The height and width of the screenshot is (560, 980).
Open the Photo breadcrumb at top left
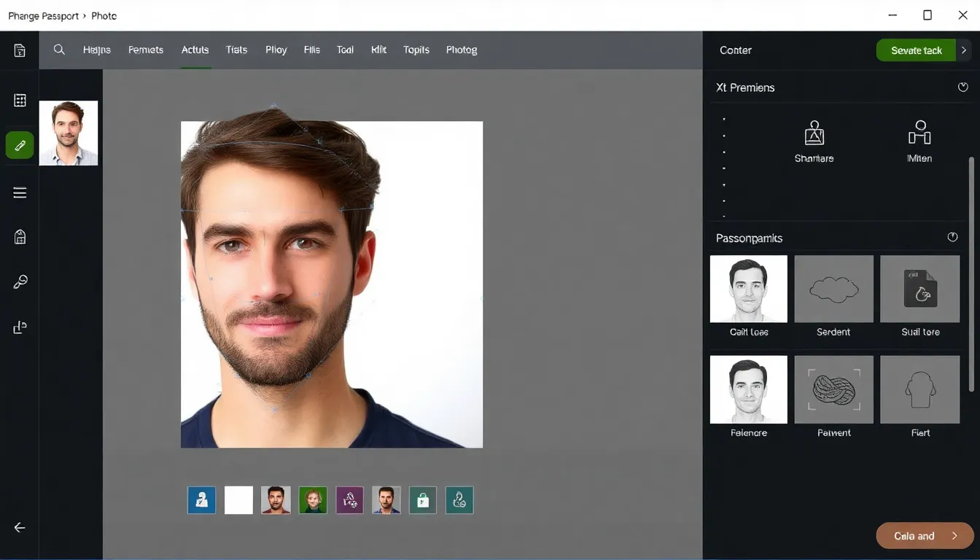(104, 15)
